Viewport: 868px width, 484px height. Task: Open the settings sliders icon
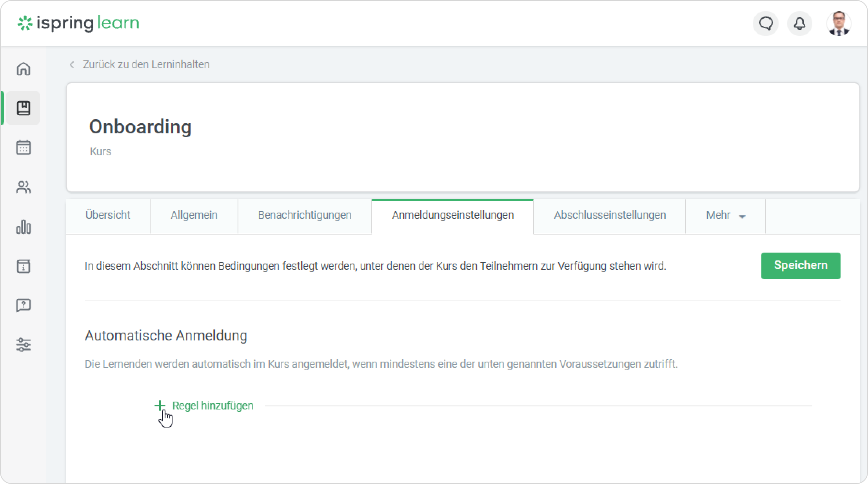24,345
